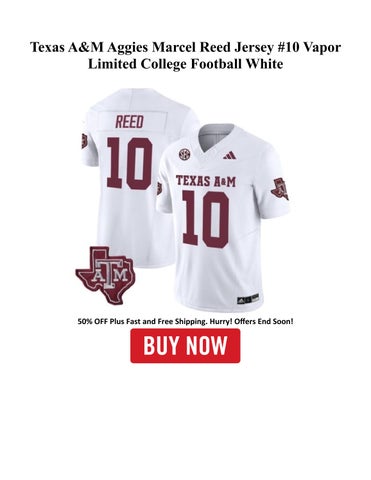Click the sleeve logo on back-view jersey
This screenshot has width=371, height=480.
click(84, 141)
